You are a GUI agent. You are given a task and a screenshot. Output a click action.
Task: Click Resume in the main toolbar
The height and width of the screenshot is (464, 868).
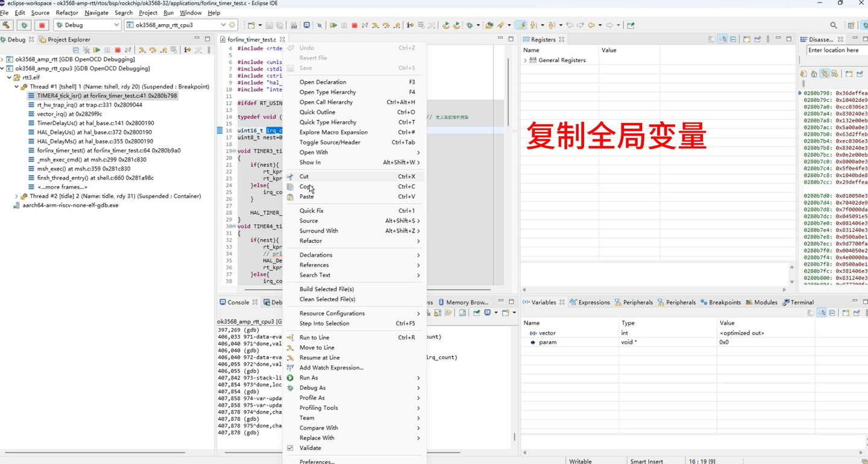point(333,25)
